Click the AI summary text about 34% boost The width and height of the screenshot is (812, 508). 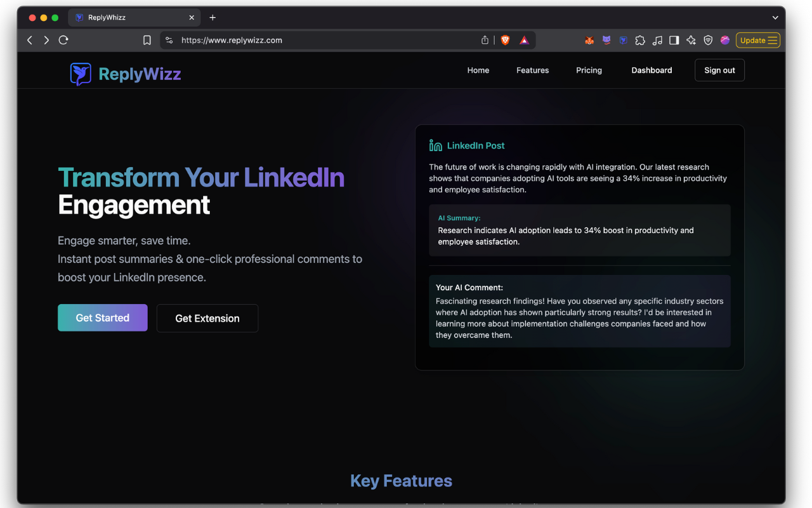[566, 236]
